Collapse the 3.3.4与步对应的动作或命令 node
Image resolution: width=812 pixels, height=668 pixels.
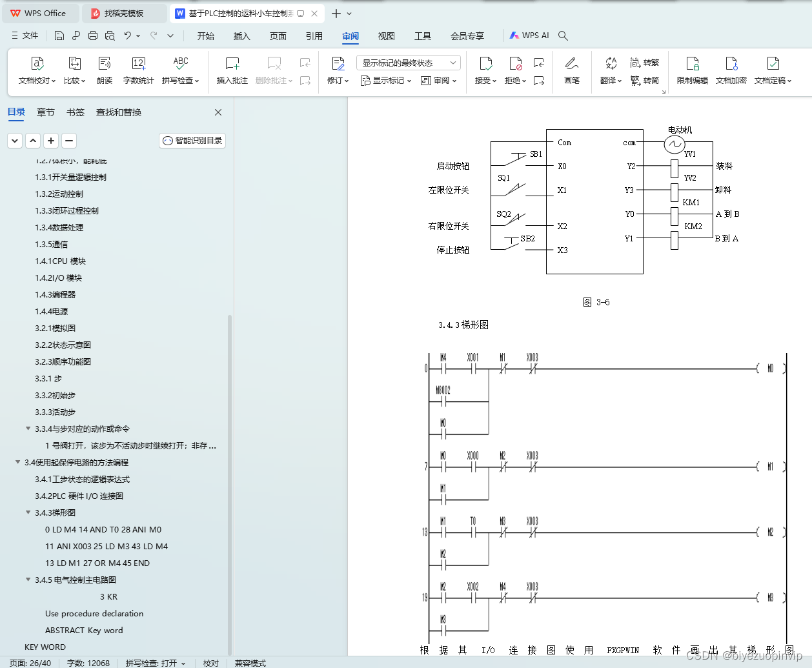(28, 429)
